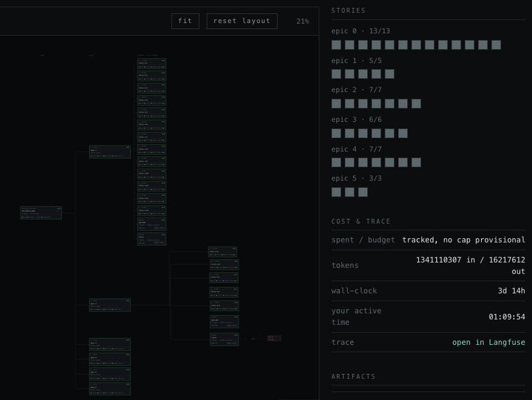The width and height of the screenshot is (532, 400).
Task: Click the first story square under epic 2
Action: point(336,104)
